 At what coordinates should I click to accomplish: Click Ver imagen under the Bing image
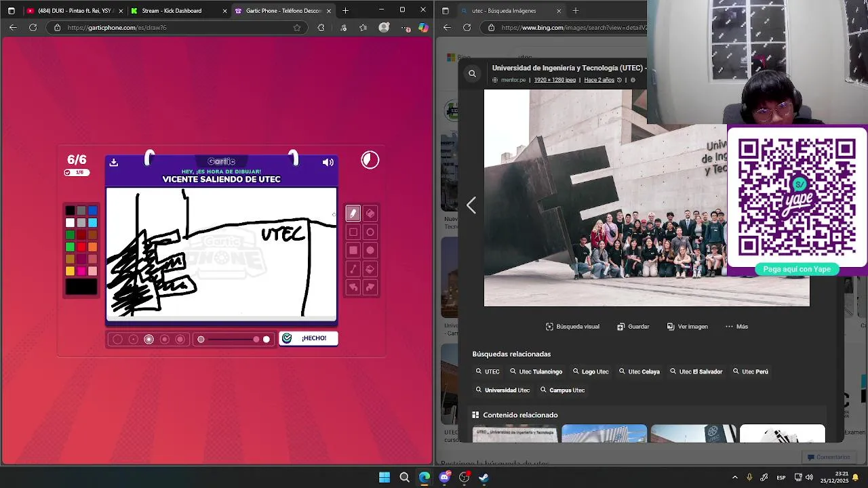pyautogui.click(x=687, y=327)
